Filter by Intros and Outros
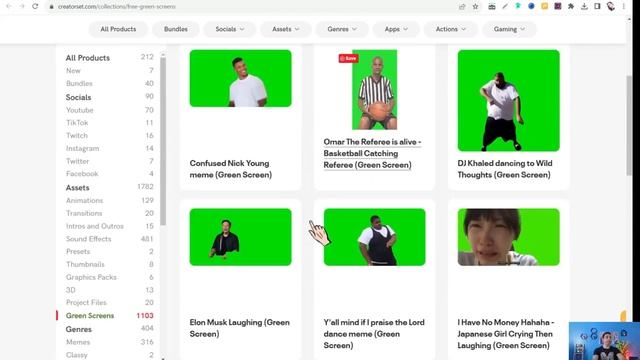The image size is (640, 360). point(95,226)
